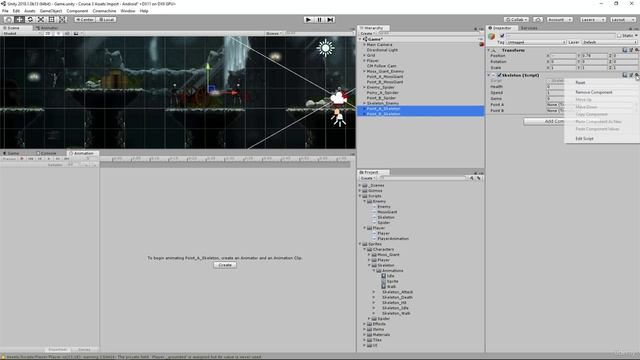Expand Moss_Giant_Enemy in Hierarchy
The height and width of the screenshot is (360, 640).
click(364, 71)
